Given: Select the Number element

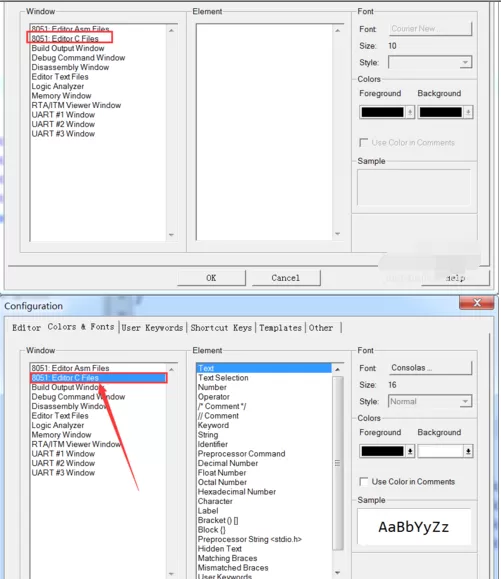Looking at the screenshot, I should [212, 387].
